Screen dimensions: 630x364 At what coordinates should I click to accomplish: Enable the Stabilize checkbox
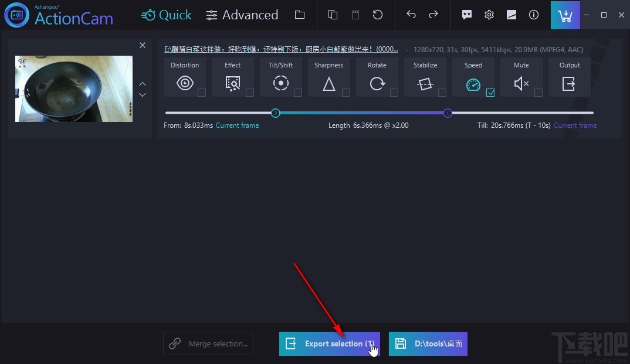[x=442, y=93]
